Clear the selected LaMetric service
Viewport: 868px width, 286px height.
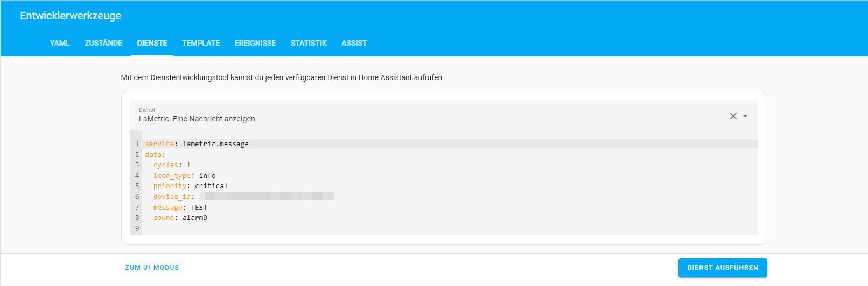tap(733, 116)
